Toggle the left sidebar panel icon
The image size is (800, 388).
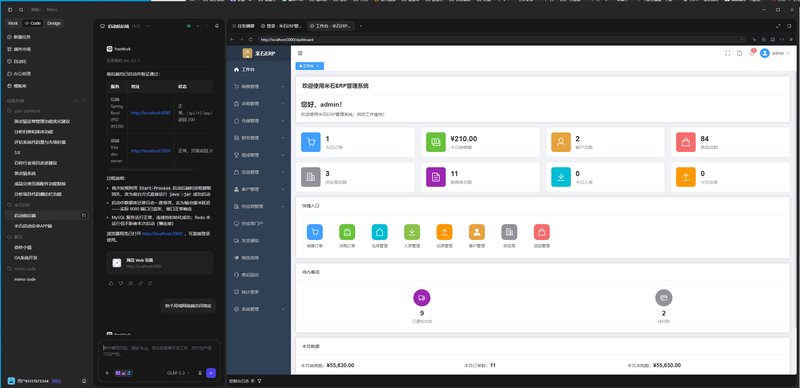(10, 10)
